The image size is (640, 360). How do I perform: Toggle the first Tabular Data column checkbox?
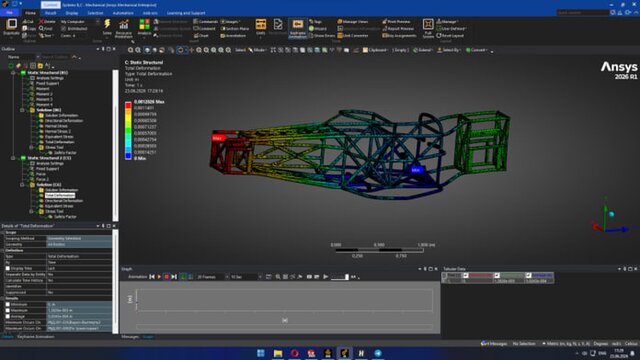444,276
